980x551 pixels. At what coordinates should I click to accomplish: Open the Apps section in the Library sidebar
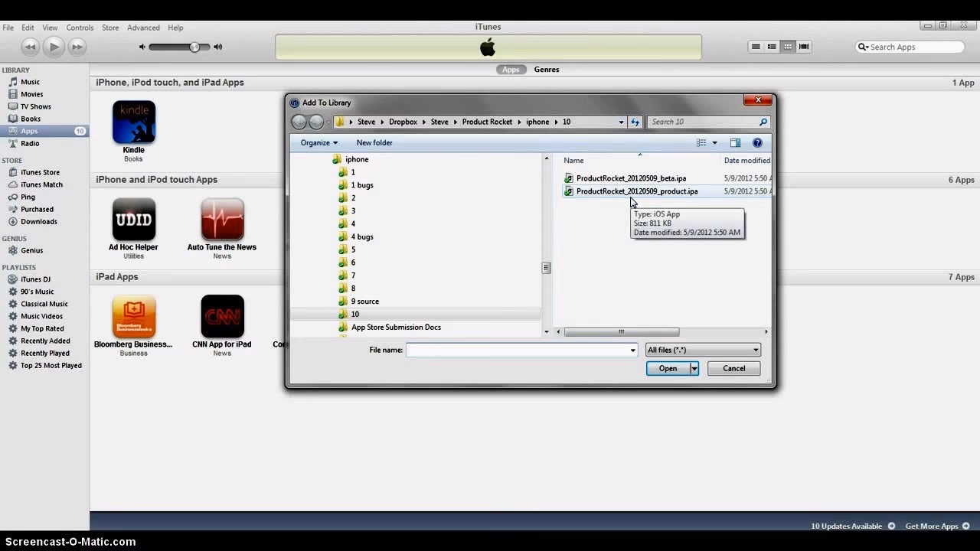click(29, 130)
